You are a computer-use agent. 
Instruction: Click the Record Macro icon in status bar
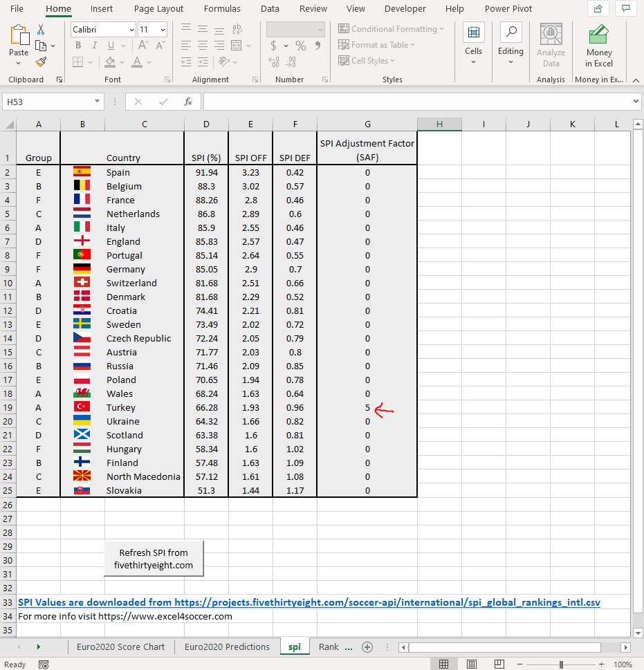[x=43, y=664]
